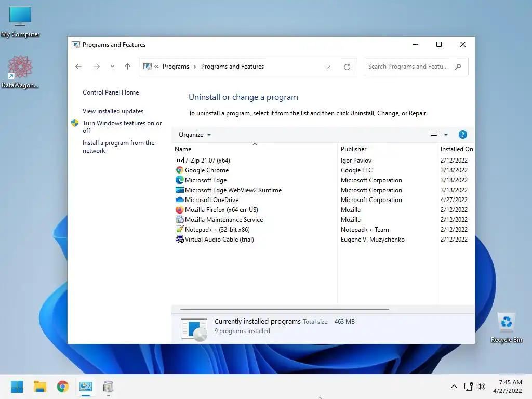The height and width of the screenshot is (399, 532).
Task: Click the control panel icon in address bar
Action: [147, 66]
